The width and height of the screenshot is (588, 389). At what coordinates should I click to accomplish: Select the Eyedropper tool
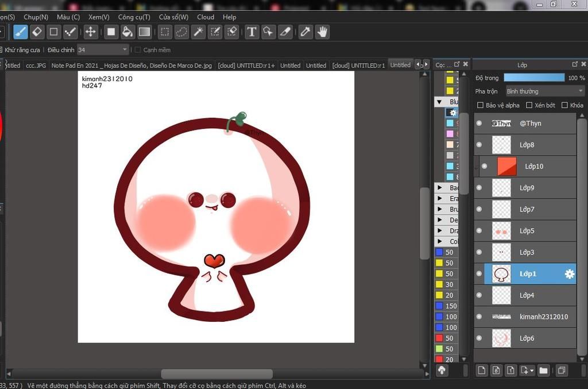click(x=305, y=32)
